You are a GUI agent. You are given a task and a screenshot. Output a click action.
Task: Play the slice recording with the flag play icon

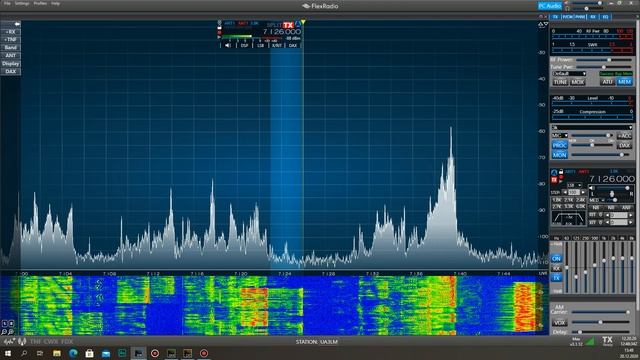click(x=220, y=37)
